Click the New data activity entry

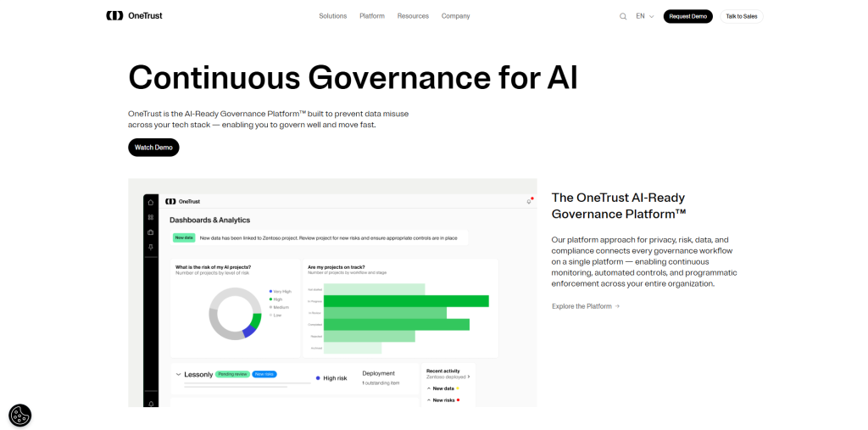(442, 388)
